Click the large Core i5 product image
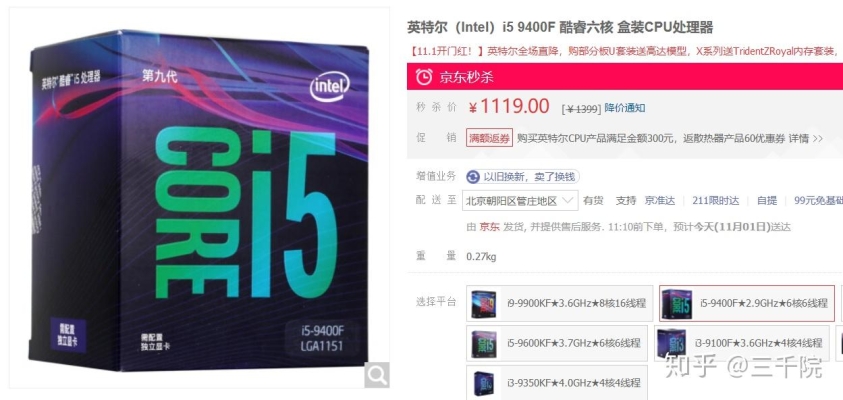Viewport: 843px width, 400px height. [x=199, y=198]
